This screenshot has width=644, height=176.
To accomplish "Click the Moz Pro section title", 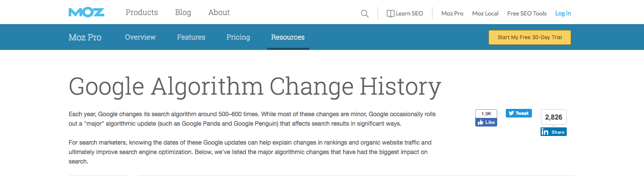I will point(85,37).
